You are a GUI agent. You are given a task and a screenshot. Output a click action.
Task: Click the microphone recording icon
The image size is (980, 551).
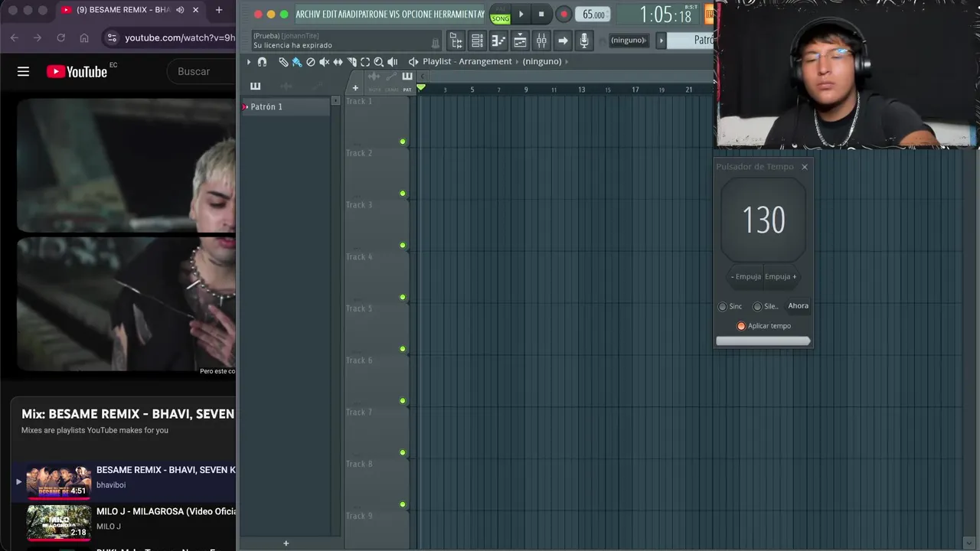coord(584,40)
